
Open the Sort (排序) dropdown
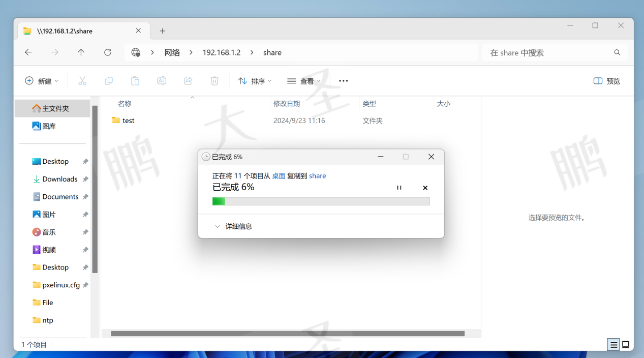255,81
